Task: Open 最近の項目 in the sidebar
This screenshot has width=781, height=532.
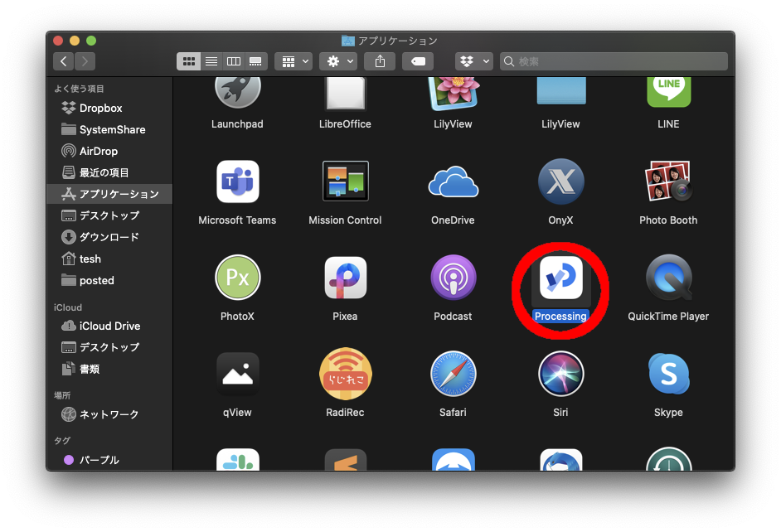Action: coord(109,172)
